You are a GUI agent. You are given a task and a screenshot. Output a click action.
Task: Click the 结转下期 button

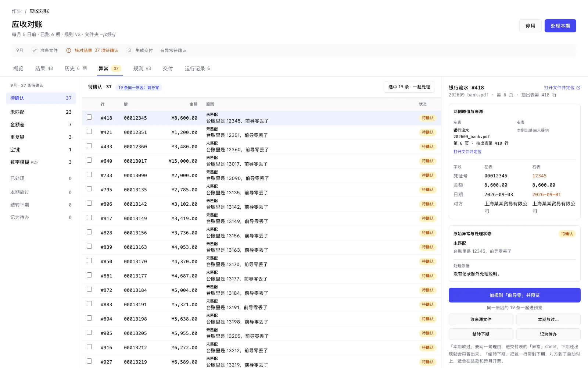tap(481, 334)
